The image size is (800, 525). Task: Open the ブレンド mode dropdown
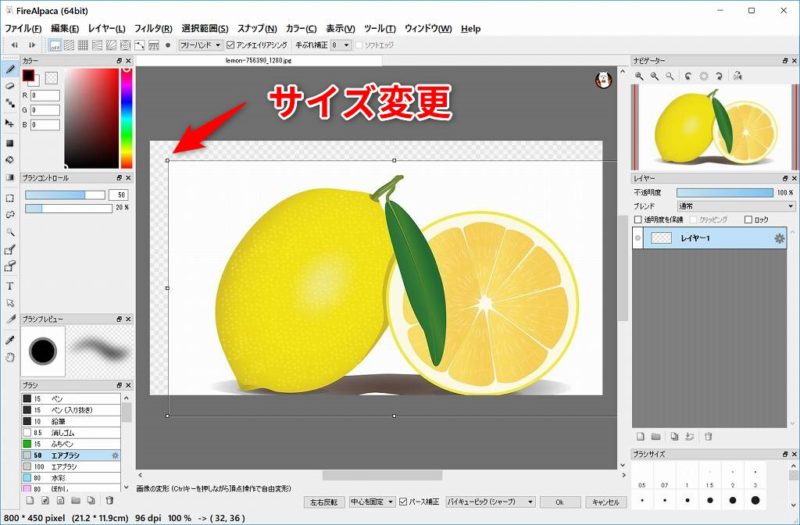click(x=735, y=206)
